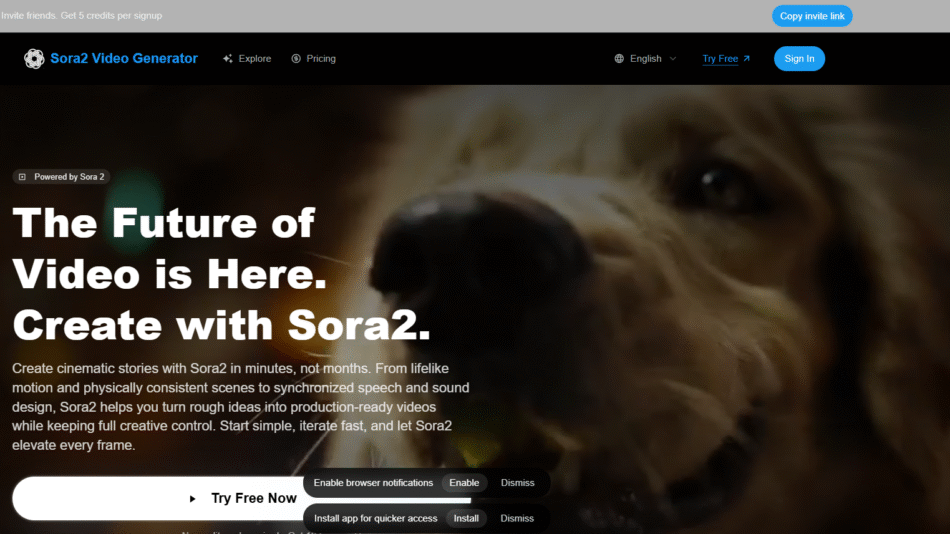The width and height of the screenshot is (950, 534).
Task: Open the Explore menu item
Action: point(247,59)
